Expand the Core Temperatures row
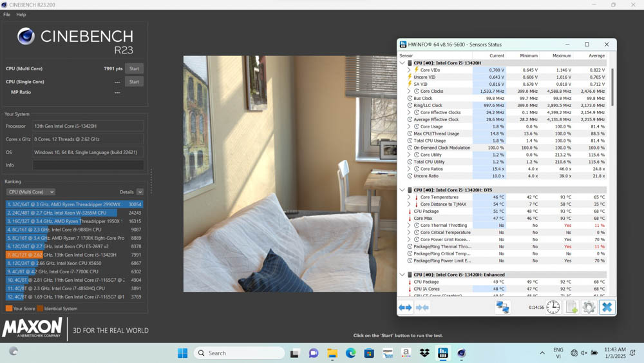 (x=409, y=197)
